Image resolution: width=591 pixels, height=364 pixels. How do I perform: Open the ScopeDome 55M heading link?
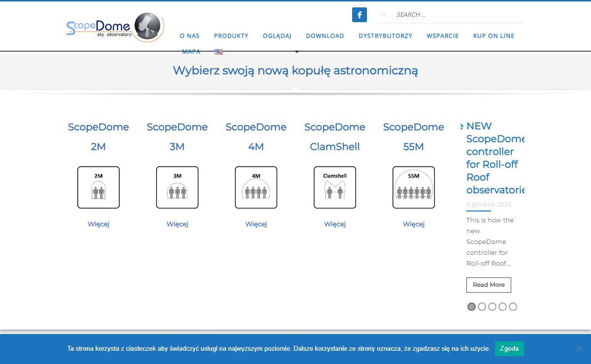pyautogui.click(x=414, y=137)
